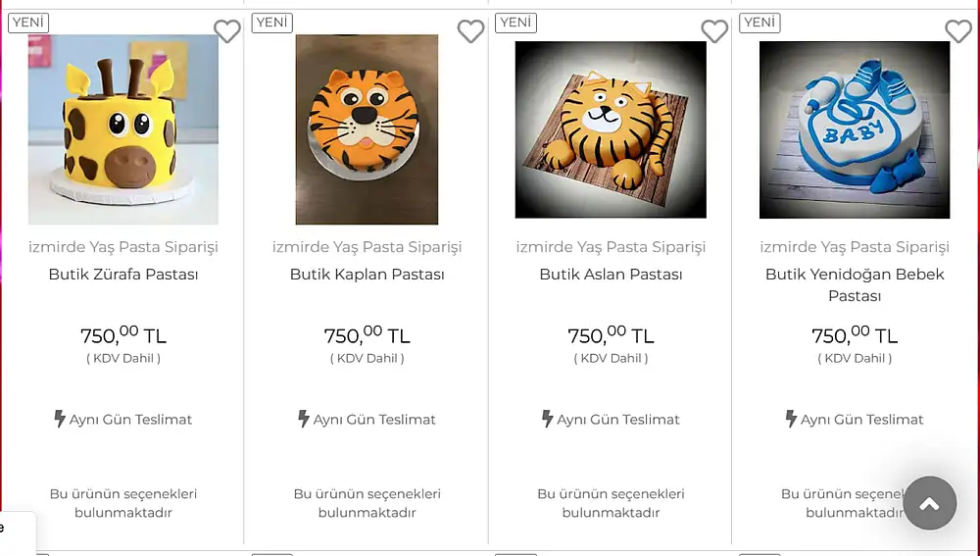Click the lightning icon under Zürafa Pastası
980x556 pixels.
[60, 419]
